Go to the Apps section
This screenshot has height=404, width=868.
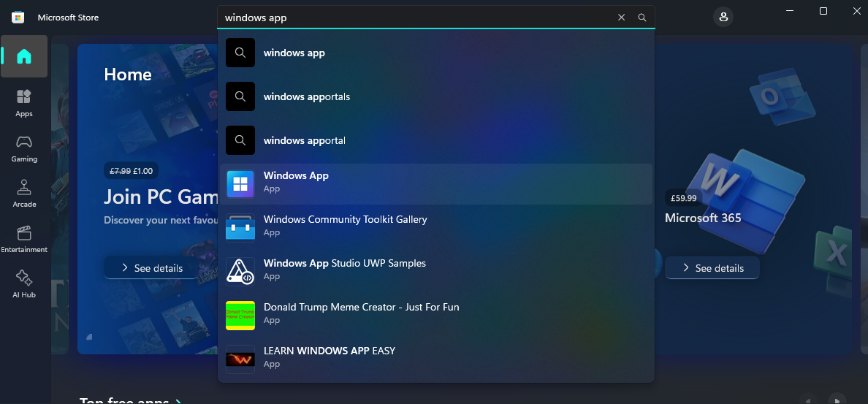(x=24, y=103)
